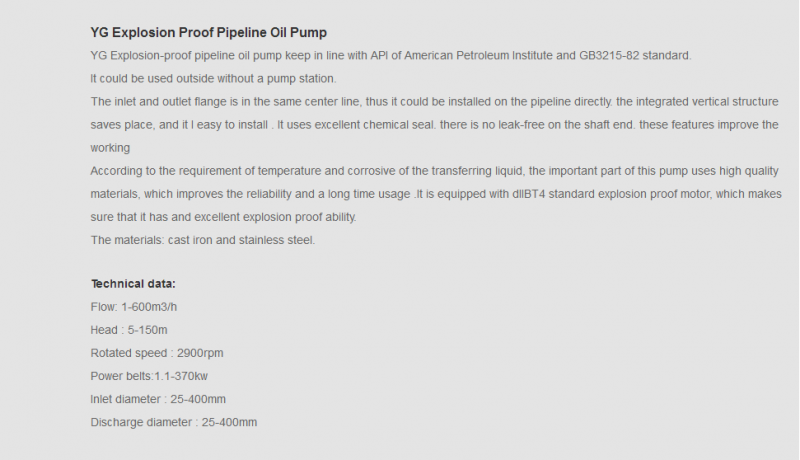
Task: Click the Technical data bold heading
Action: [x=133, y=284]
